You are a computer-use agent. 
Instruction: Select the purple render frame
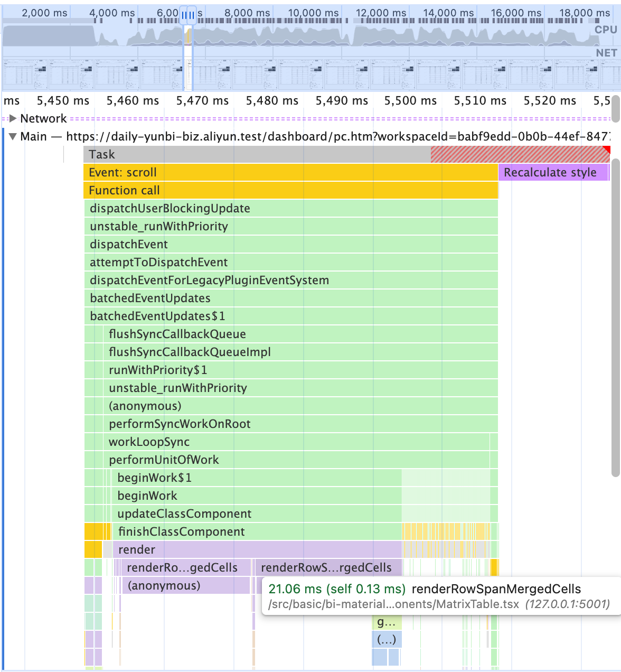coord(257,549)
